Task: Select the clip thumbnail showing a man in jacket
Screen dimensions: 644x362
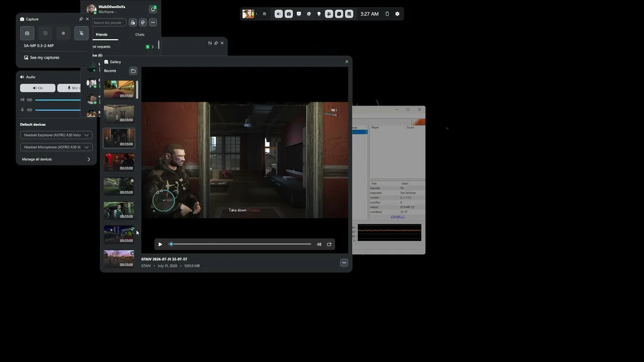Action: pos(119,210)
